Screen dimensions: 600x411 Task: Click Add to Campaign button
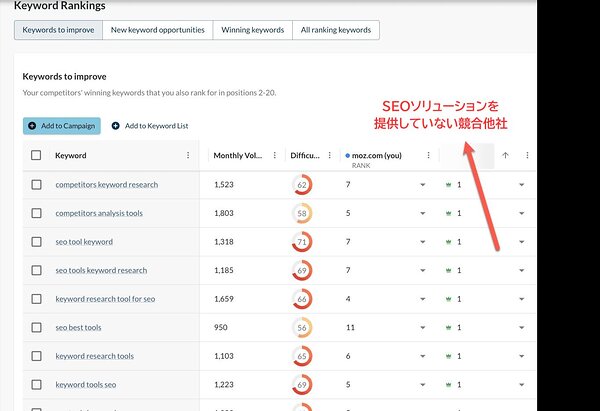coord(62,126)
